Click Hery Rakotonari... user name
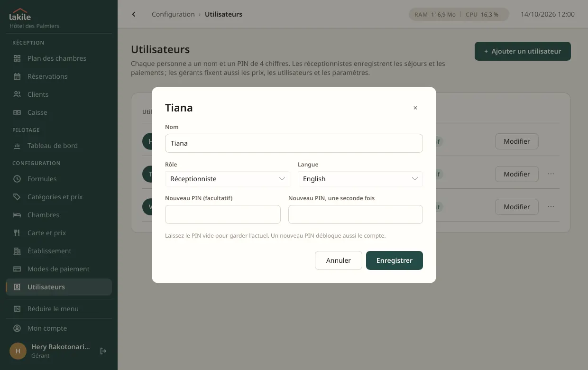The image size is (588, 370). click(61, 347)
